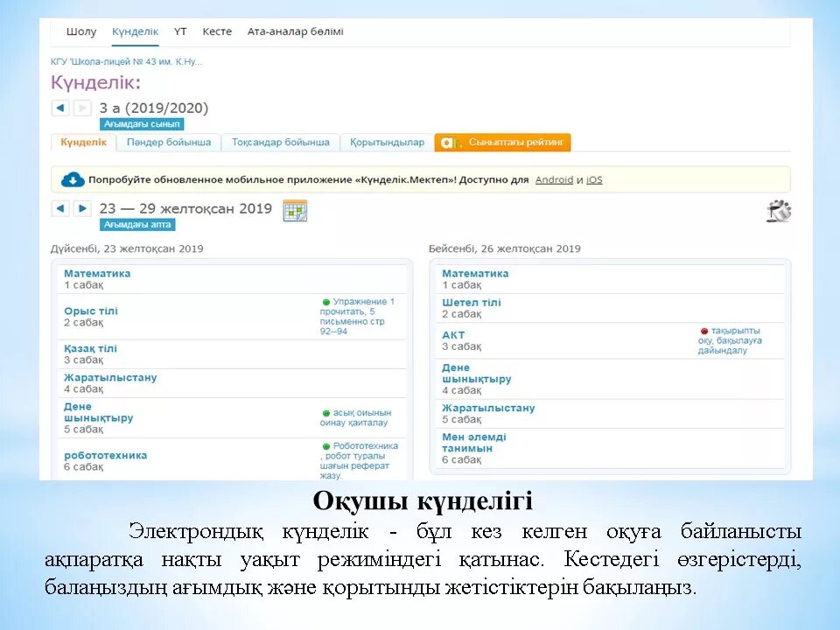Click the next week arrow icon
Screen dimensions: 840x630
(81, 209)
